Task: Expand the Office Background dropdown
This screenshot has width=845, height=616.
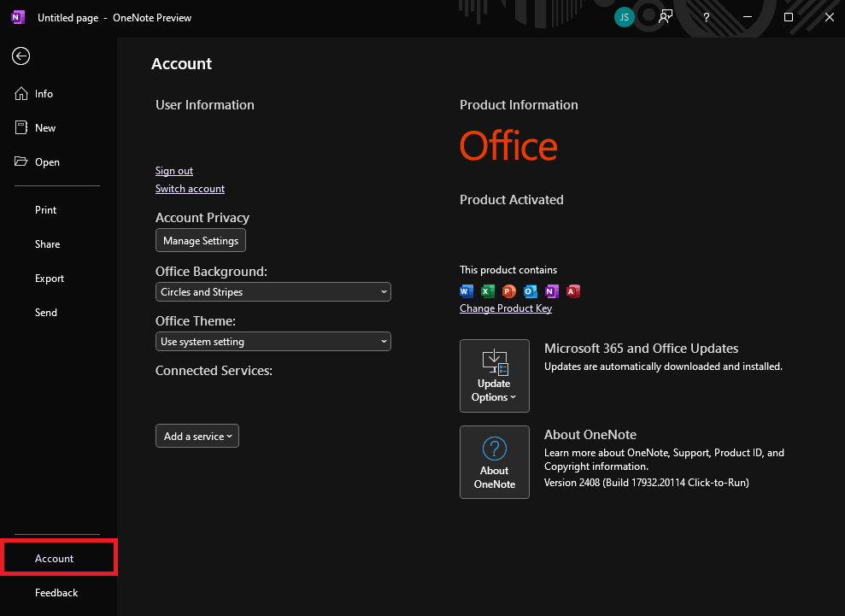Action: 273,292
